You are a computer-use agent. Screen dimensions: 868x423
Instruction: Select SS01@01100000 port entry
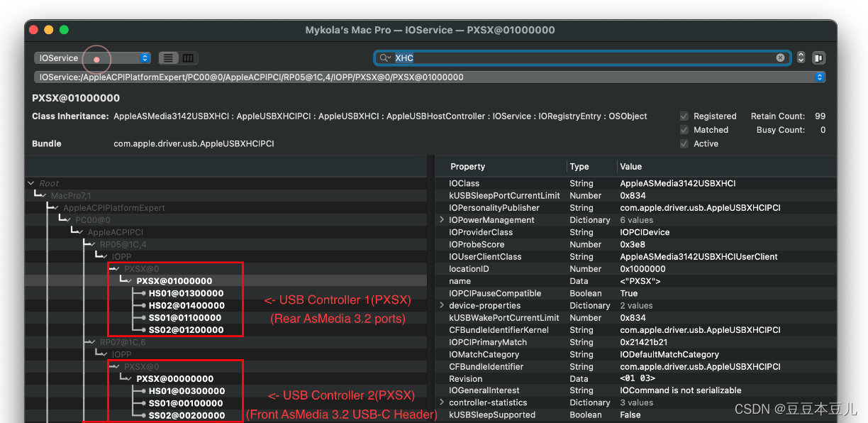tap(186, 318)
